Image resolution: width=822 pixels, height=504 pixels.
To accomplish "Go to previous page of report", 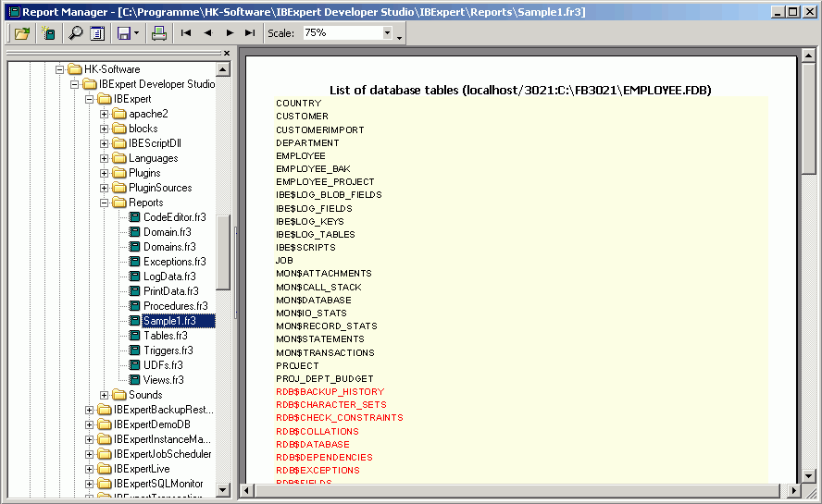I will click(x=207, y=33).
